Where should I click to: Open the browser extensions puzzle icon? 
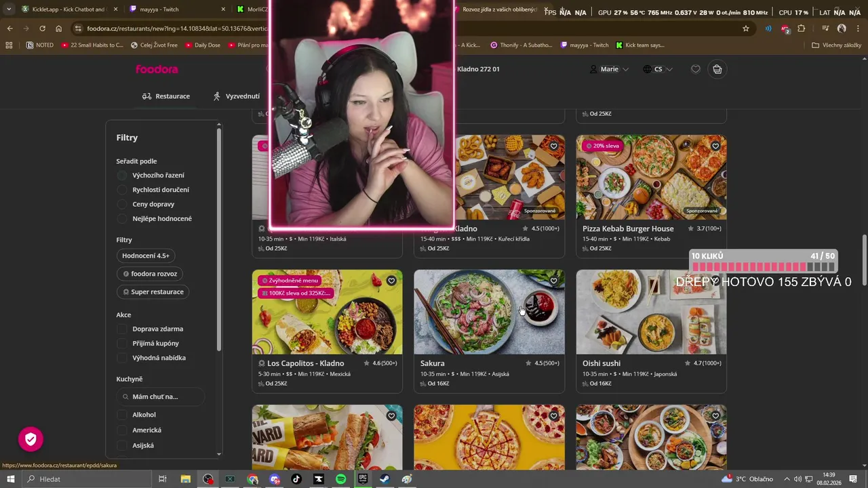point(802,28)
